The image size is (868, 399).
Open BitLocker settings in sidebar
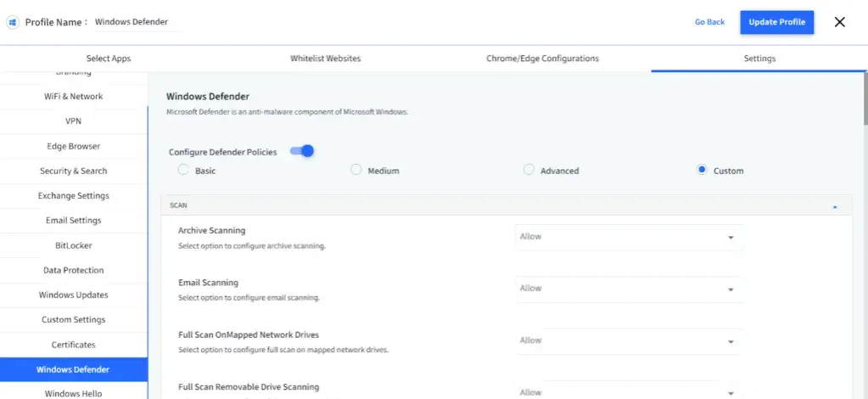pyautogui.click(x=74, y=245)
